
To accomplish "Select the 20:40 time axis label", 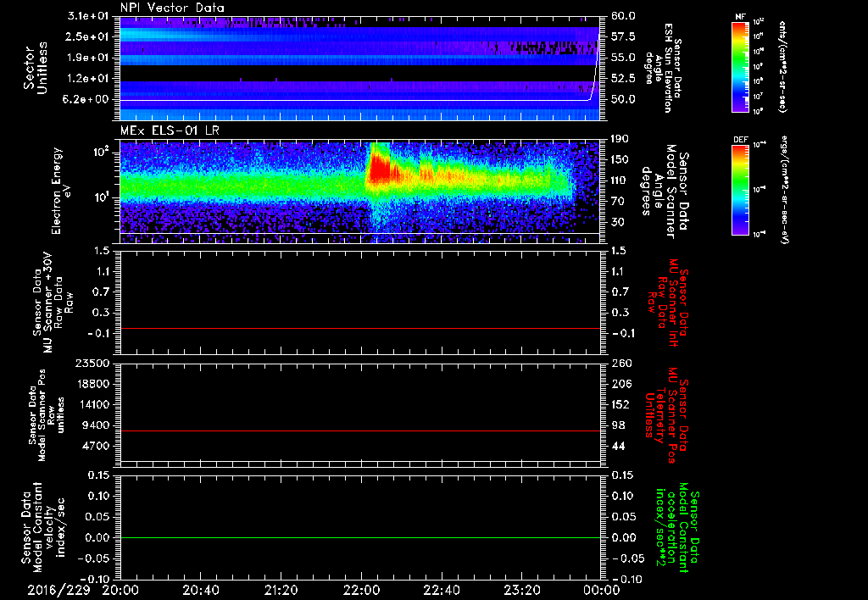I will pyautogui.click(x=201, y=590).
